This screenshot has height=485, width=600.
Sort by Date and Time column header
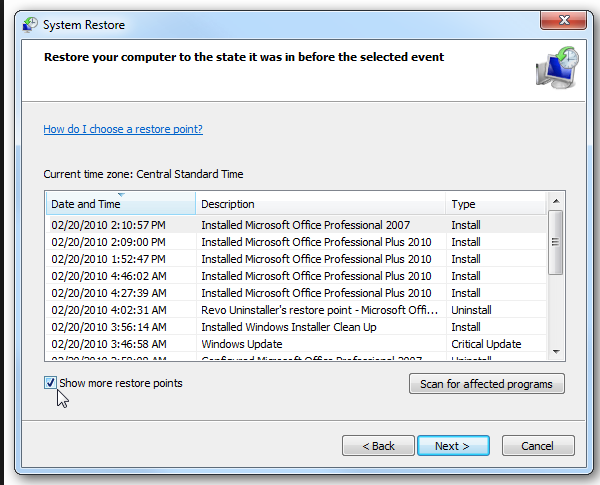coord(121,204)
